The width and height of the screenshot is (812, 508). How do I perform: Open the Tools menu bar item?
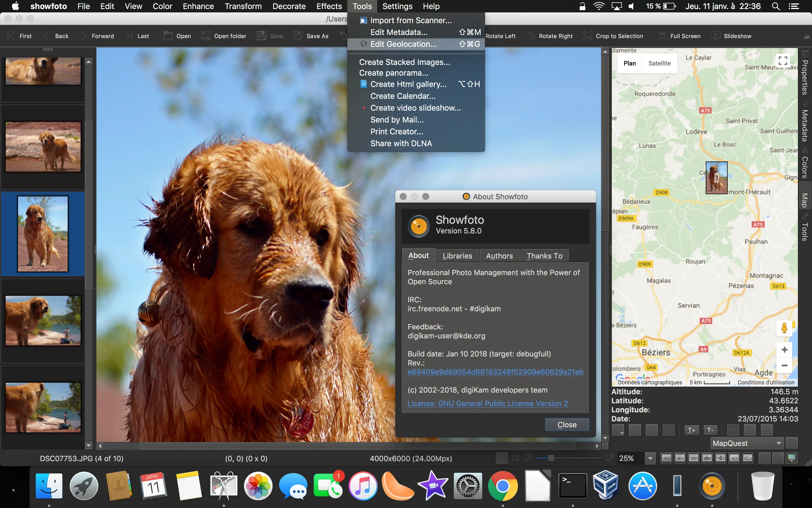pos(362,6)
